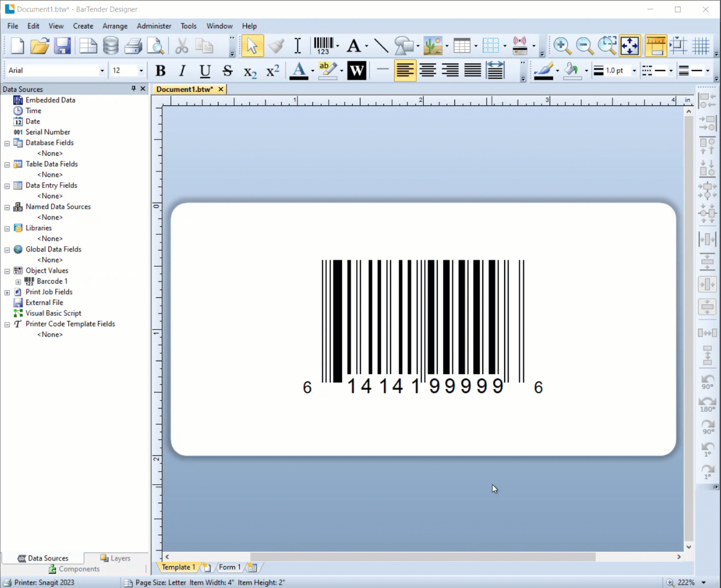Image resolution: width=721 pixels, height=588 pixels.
Task: Toggle the rulers display button
Action: [655, 46]
